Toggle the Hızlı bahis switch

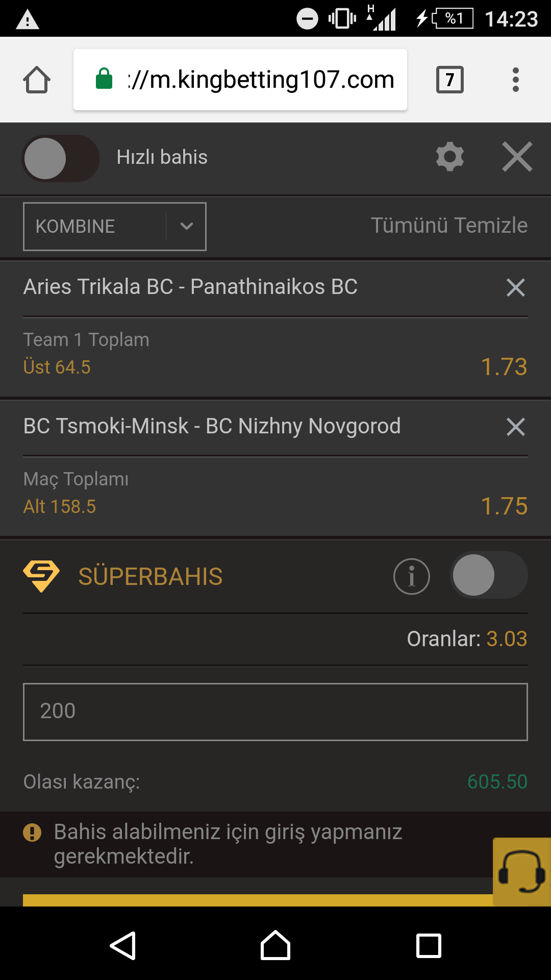coord(61,158)
